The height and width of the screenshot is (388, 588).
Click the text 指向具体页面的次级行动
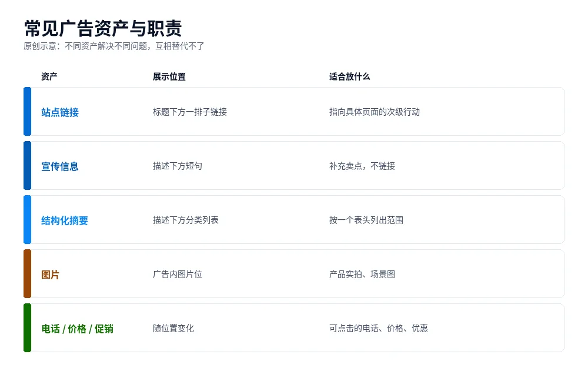click(374, 112)
